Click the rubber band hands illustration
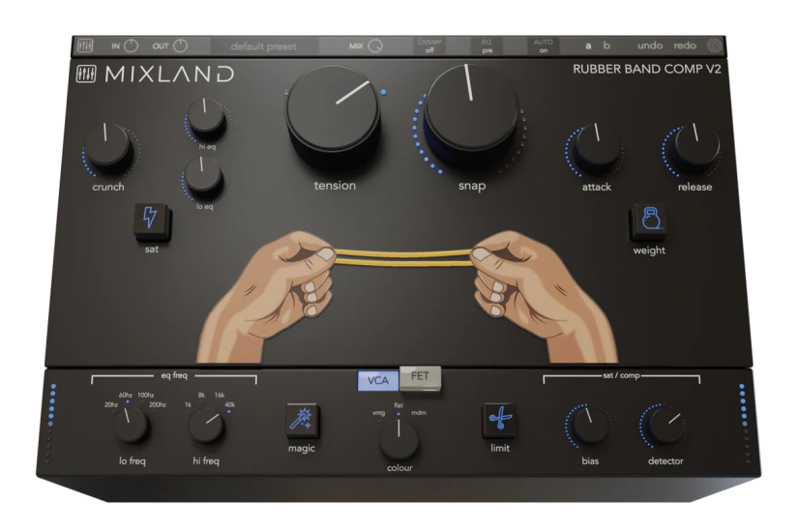798x532 pixels. [x=406, y=296]
